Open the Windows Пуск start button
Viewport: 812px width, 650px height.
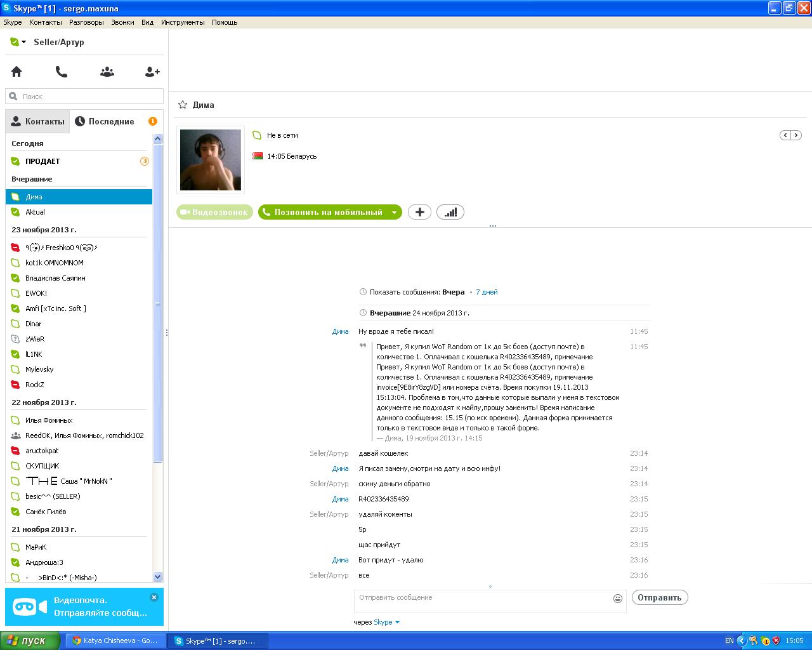30,640
